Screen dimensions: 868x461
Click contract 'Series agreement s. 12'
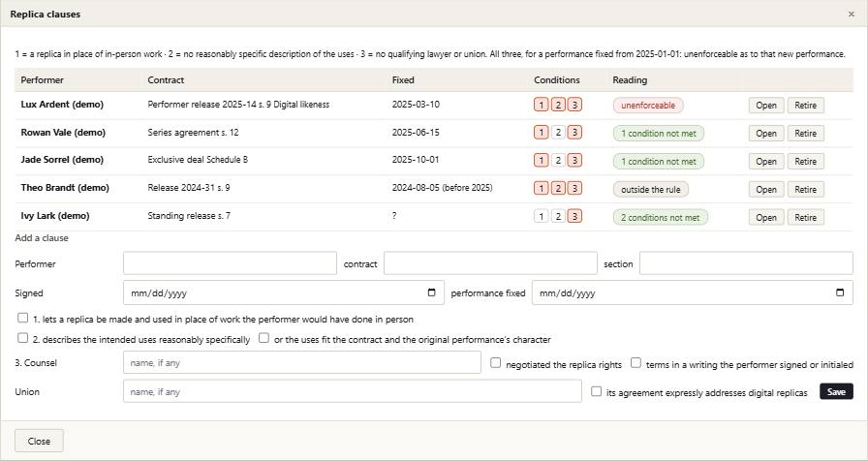tap(193, 133)
